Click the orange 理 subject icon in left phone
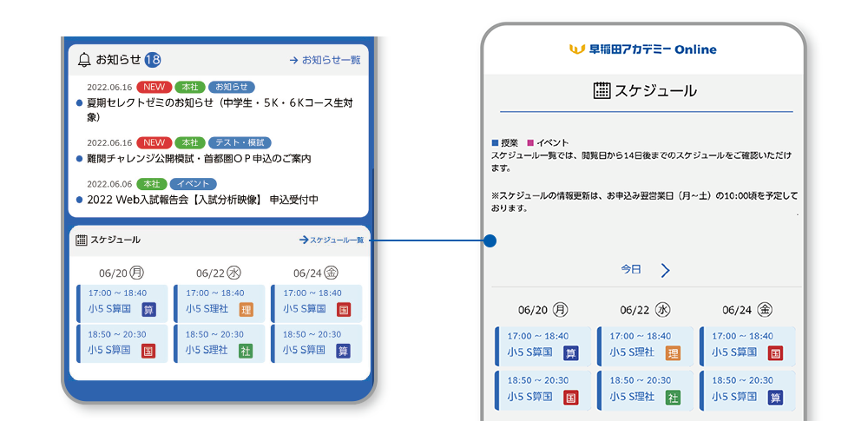Screen dimensions: 868x441 [x=246, y=310]
